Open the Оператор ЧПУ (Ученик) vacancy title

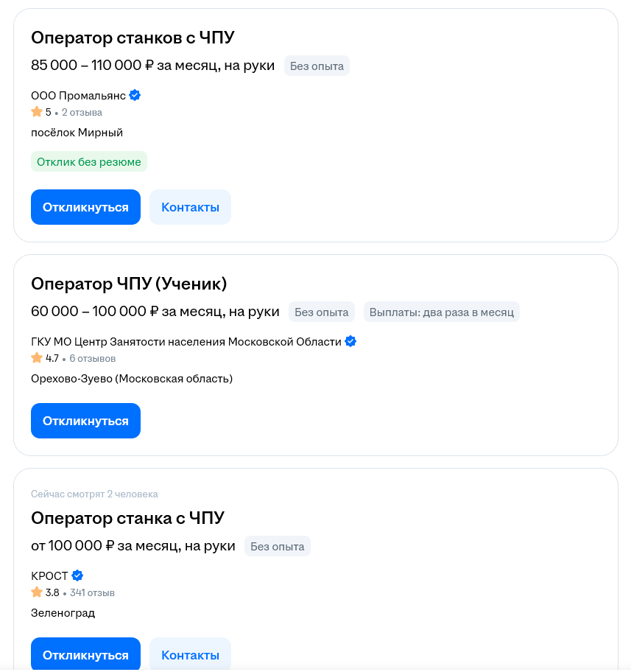point(129,284)
